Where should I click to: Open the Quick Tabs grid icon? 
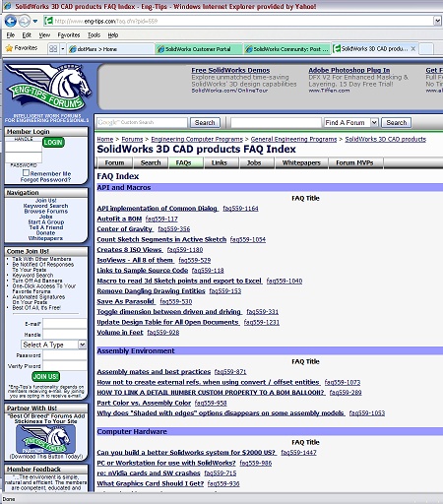click(53, 49)
